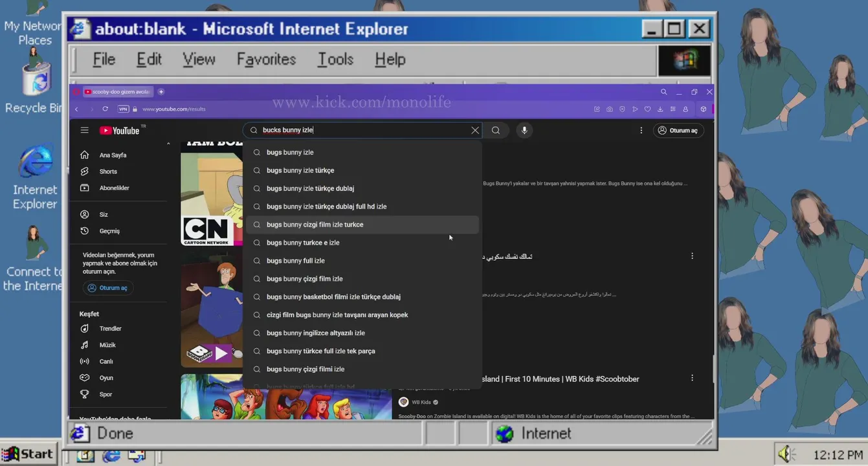The image size is (868, 466).
Task: Click the heart bookmark icon in the toolbar
Action: click(x=647, y=109)
